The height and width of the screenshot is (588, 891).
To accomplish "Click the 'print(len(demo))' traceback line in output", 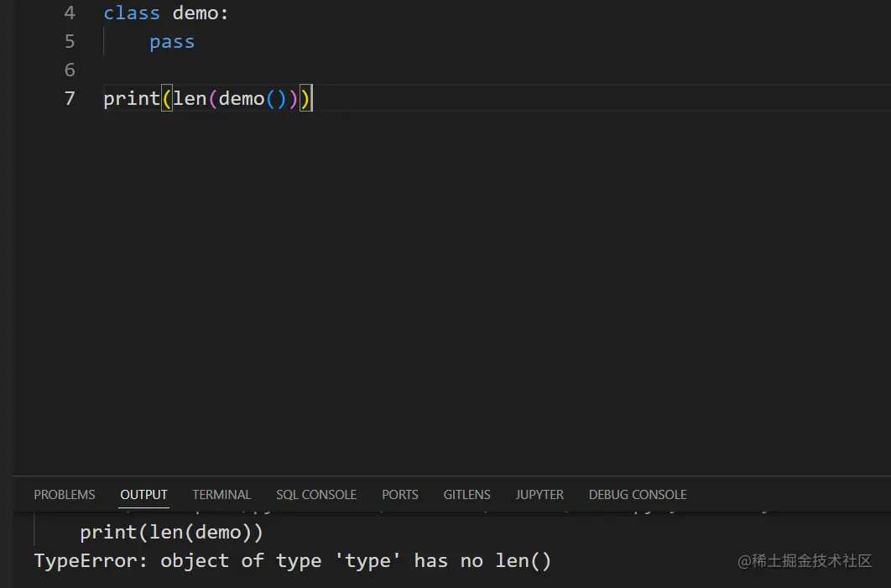I will [171, 532].
